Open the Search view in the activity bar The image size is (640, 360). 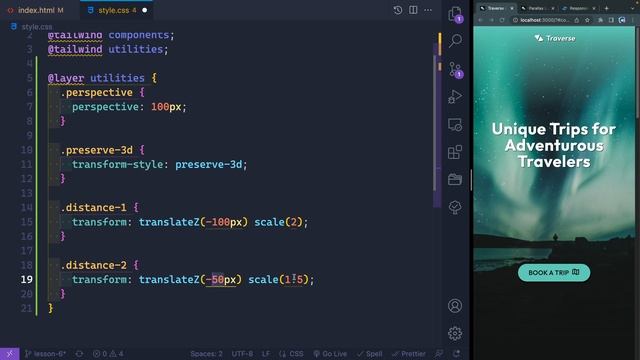(x=455, y=40)
